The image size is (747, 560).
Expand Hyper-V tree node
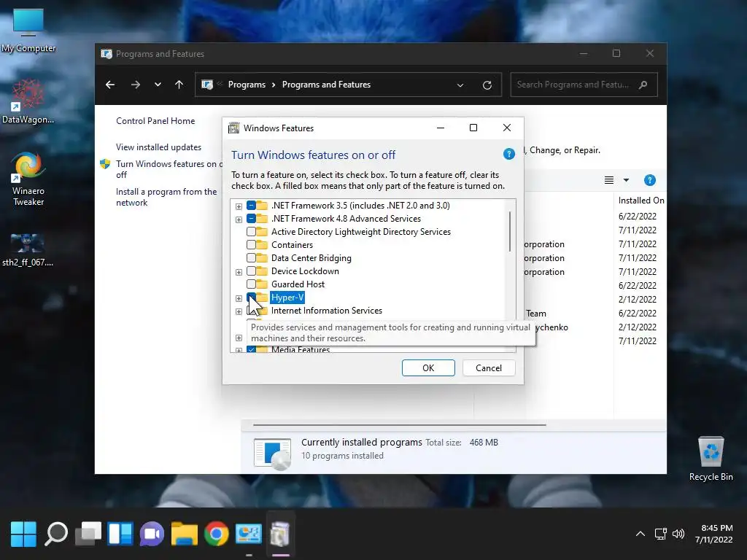click(239, 298)
